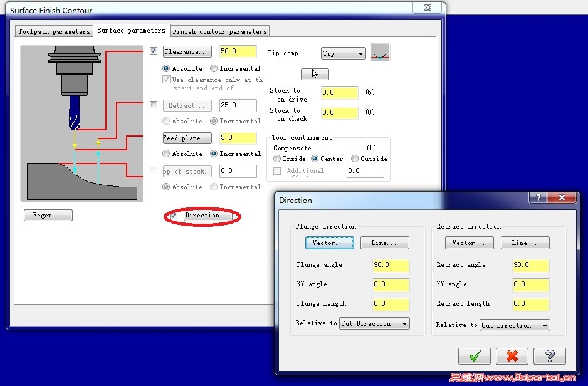The width and height of the screenshot is (588, 386).
Task: Open Retract 'Relative to' Cut Direction dropdown
Action: pyautogui.click(x=515, y=325)
